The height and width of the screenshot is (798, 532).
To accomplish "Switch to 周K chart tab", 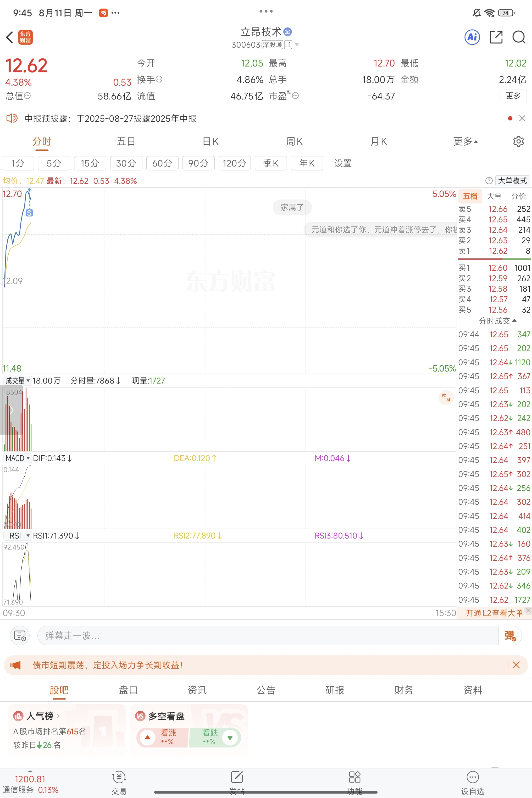I will click(x=295, y=141).
